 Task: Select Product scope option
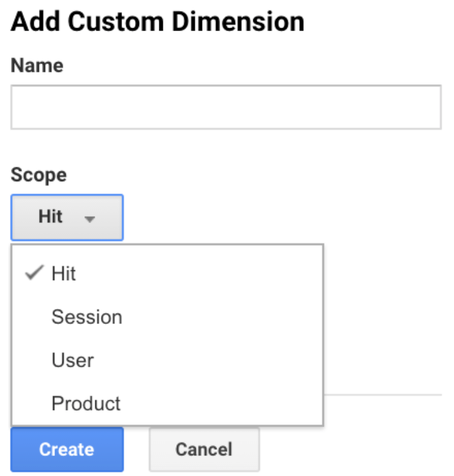[x=86, y=403]
